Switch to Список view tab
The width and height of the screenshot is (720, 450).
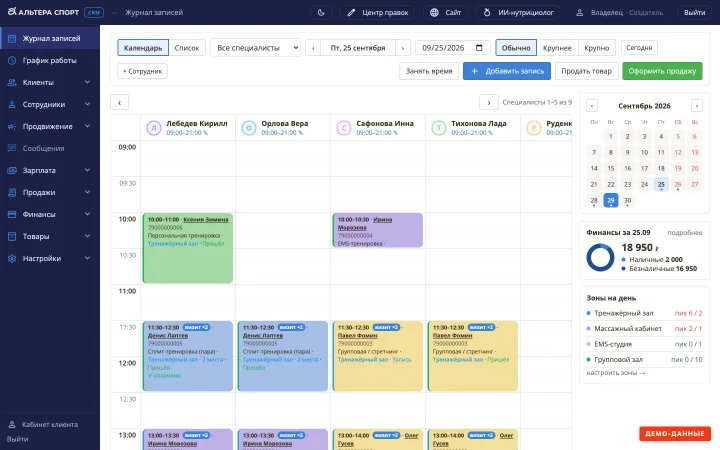187,48
